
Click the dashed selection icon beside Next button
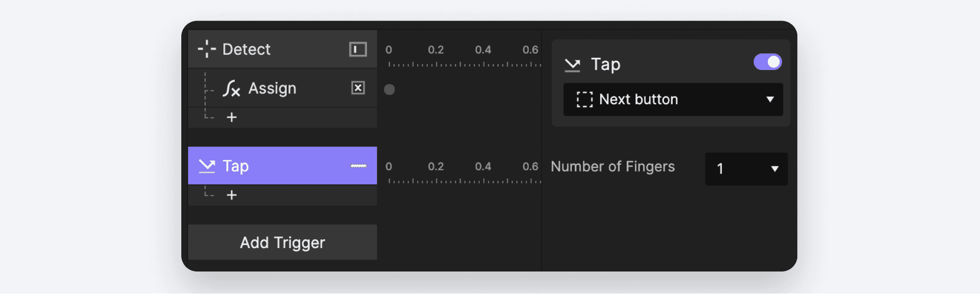584,99
